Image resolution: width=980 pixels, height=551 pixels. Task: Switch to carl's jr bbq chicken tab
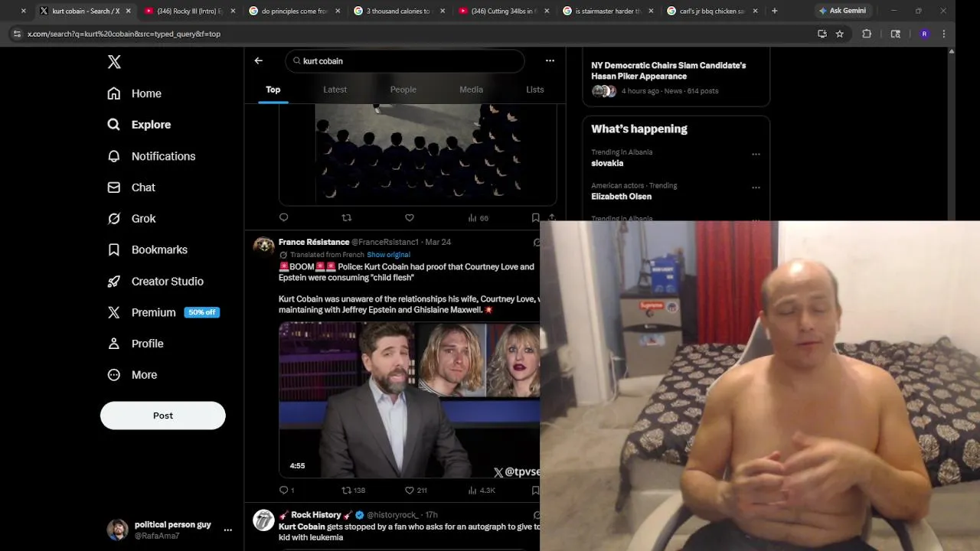(713, 11)
